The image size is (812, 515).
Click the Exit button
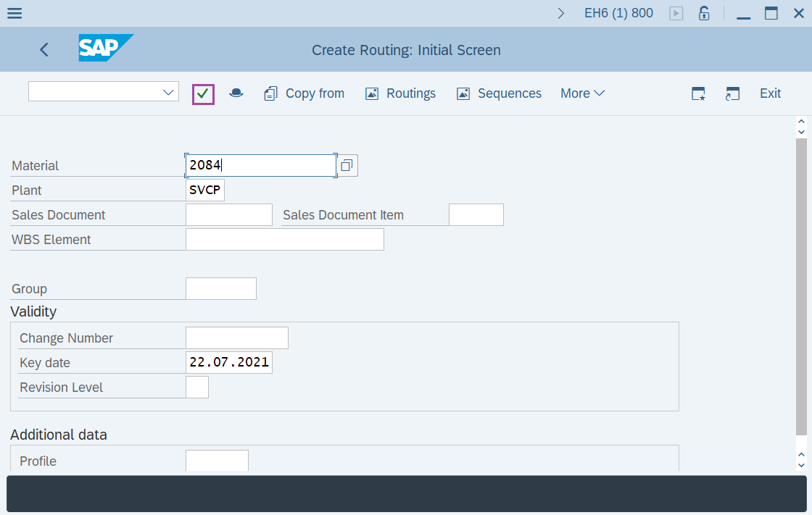click(770, 93)
